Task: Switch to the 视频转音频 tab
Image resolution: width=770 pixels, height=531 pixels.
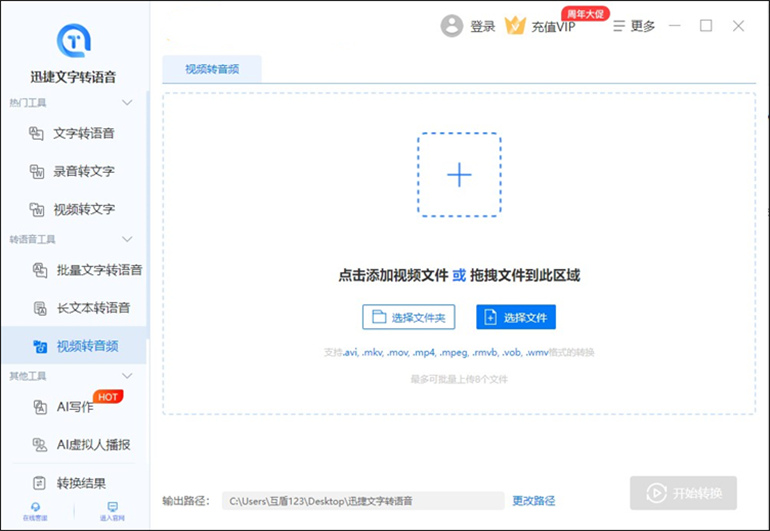Action: (212, 69)
